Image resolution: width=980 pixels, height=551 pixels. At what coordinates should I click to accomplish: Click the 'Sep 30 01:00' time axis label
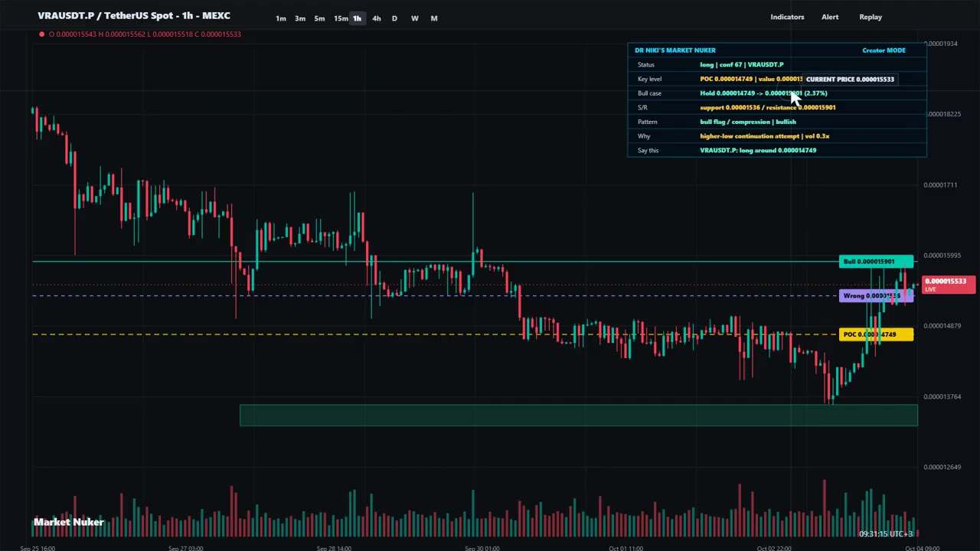tap(482, 548)
